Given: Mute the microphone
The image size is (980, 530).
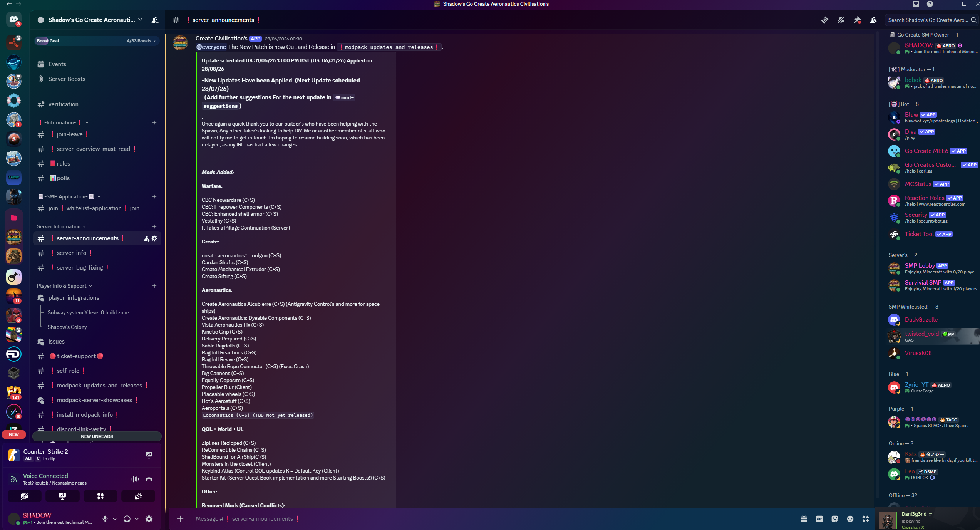Looking at the screenshot, I should click(105, 519).
